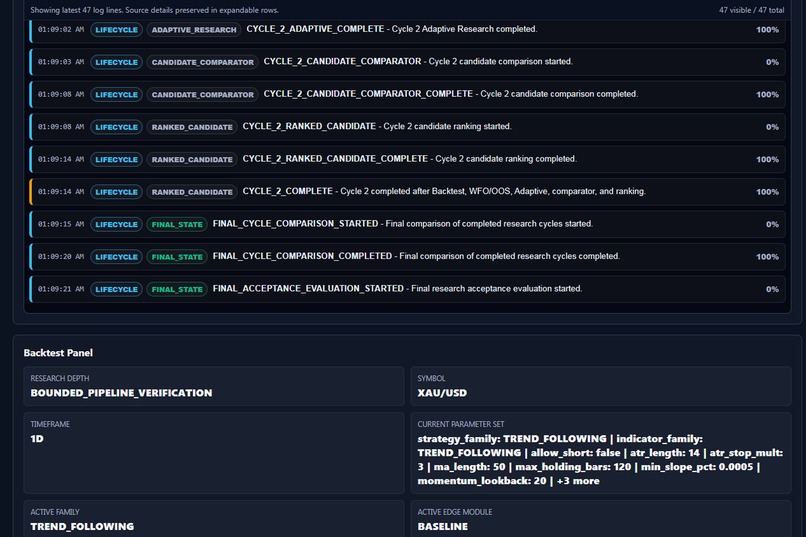The image size is (806, 537).
Task: Click the 0% progress of FINAL_ACCEPTANCE_EVALUATION_STARTED
Action: tap(772, 289)
